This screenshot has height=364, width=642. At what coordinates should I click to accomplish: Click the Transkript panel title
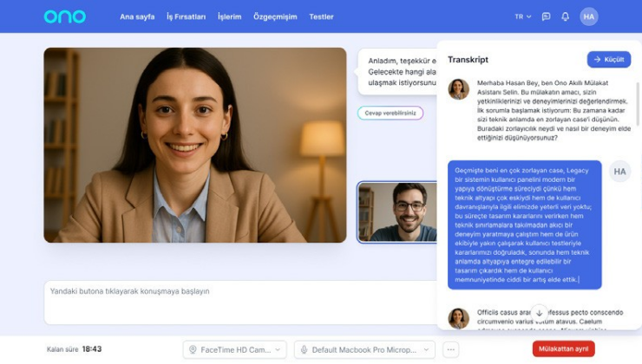[468, 60]
